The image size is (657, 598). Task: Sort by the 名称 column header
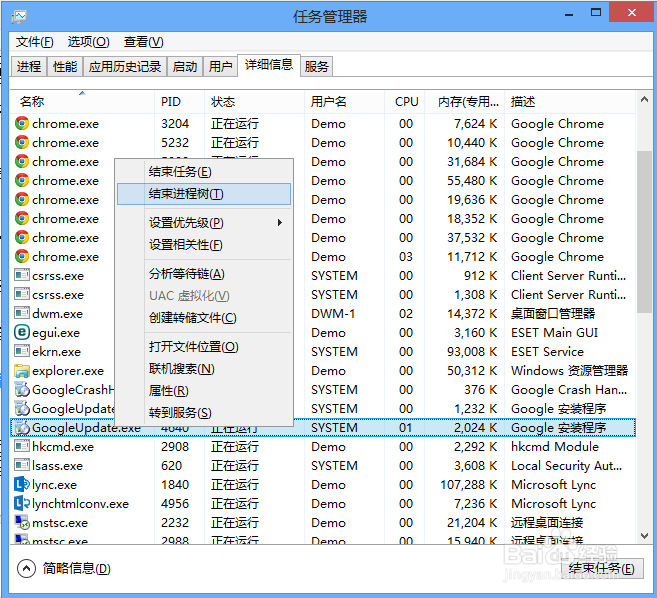pos(82,101)
